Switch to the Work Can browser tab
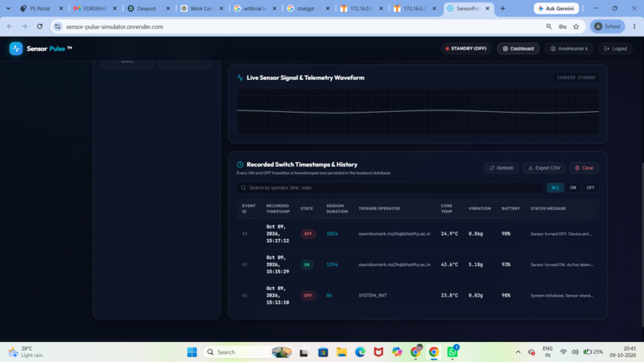Screen dimensions: 644x362 (x=200, y=8)
